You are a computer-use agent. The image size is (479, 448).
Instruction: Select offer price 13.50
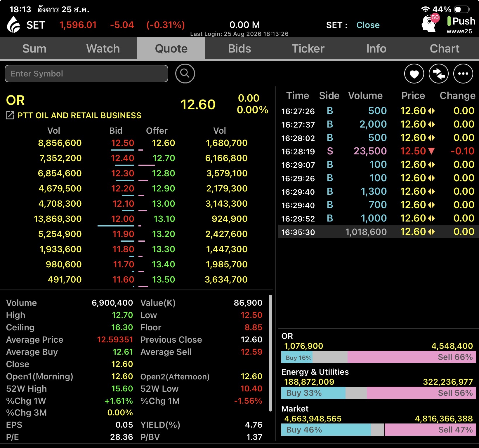pyautogui.click(x=164, y=280)
